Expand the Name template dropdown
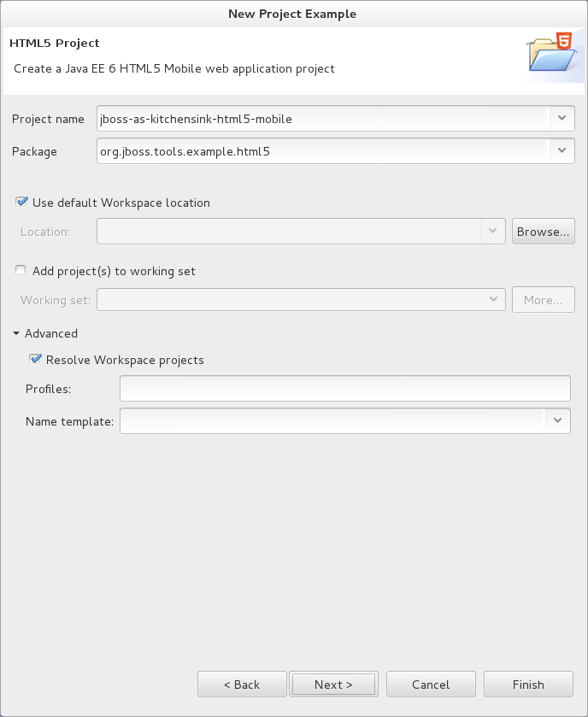 pos(557,420)
